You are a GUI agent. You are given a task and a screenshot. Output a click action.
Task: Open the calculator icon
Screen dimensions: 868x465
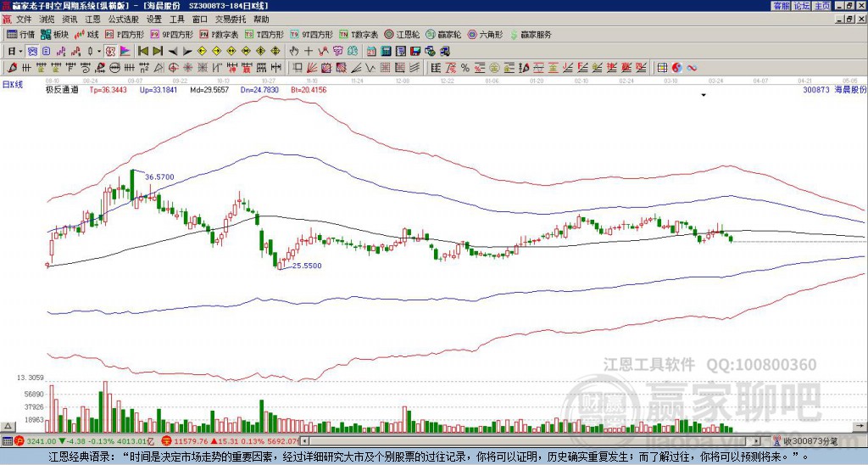386,52
